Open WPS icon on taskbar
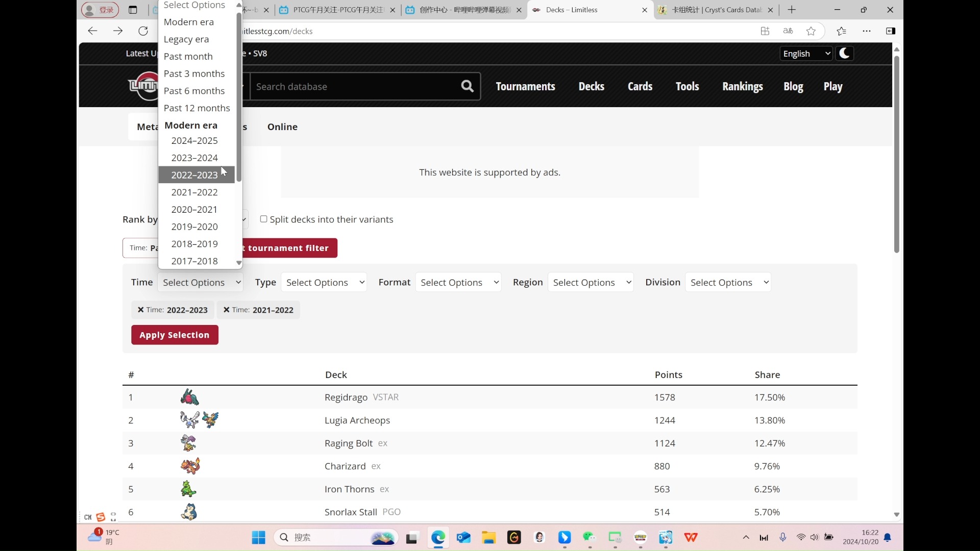Viewport: 980px width, 551px height. pos(691,537)
